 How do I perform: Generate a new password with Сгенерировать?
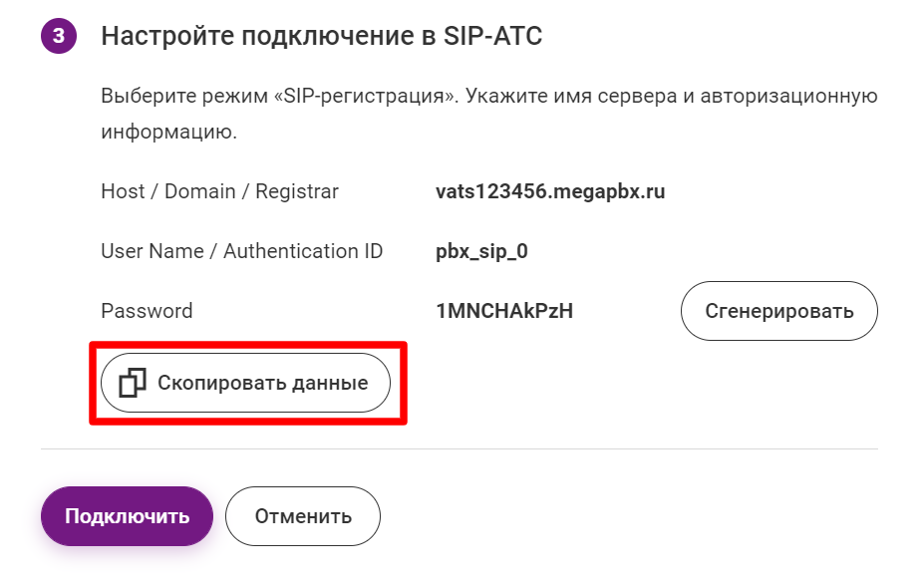tap(778, 311)
